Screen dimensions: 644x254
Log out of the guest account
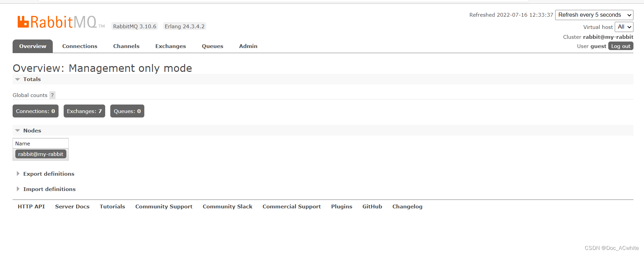pyautogui.click(x=621, y=46)
